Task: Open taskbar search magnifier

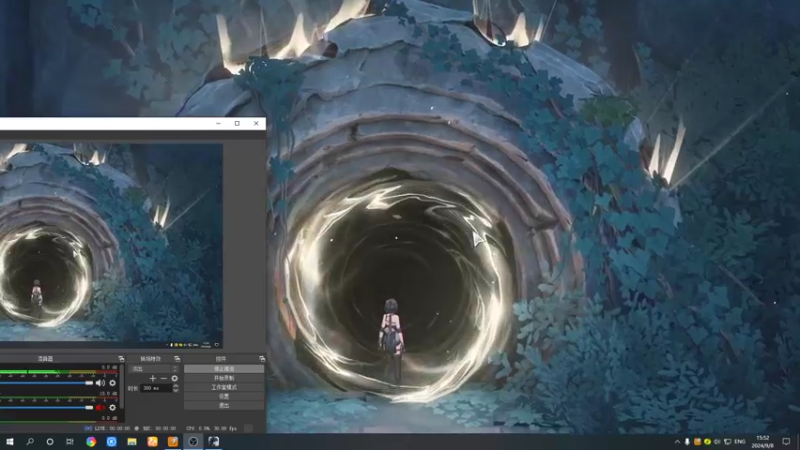Action: [x=30, y=441]
